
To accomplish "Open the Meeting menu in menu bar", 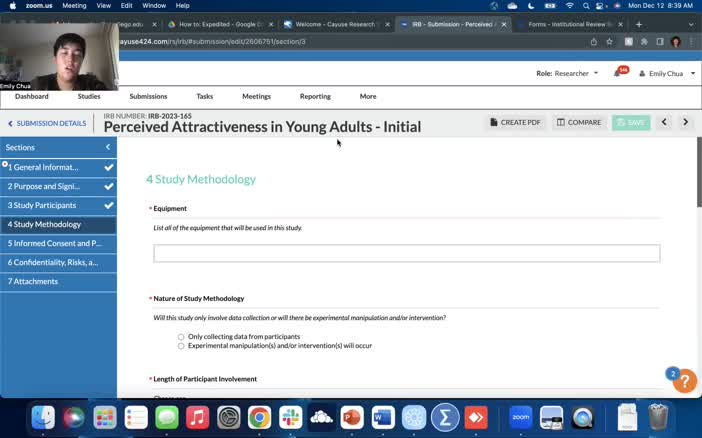I will tap(74, 6).
